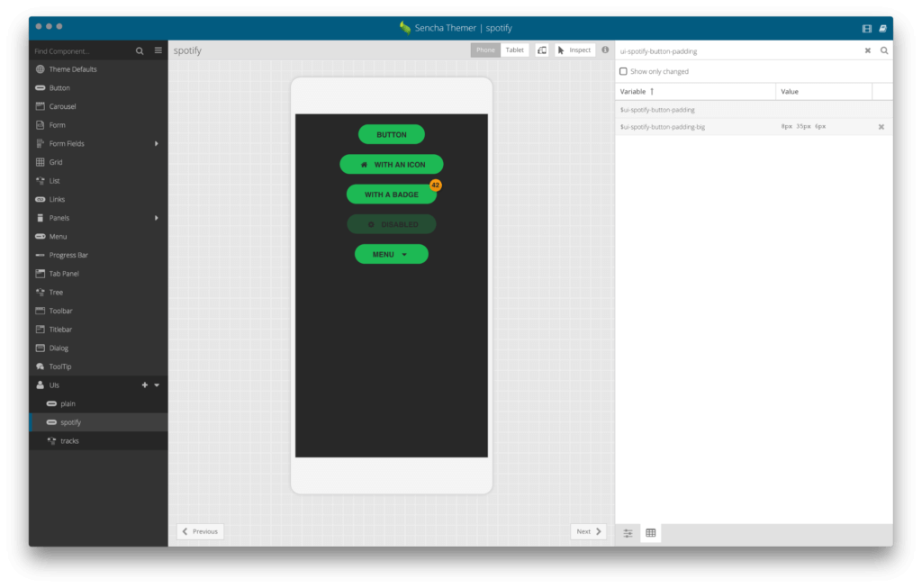Collapse the UIs section arrow
Screen dimensions: 922x588
(157, 385)
